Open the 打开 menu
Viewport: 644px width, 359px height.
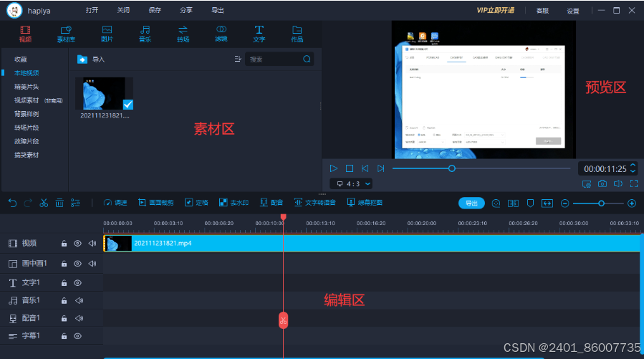tap(92, 10)
